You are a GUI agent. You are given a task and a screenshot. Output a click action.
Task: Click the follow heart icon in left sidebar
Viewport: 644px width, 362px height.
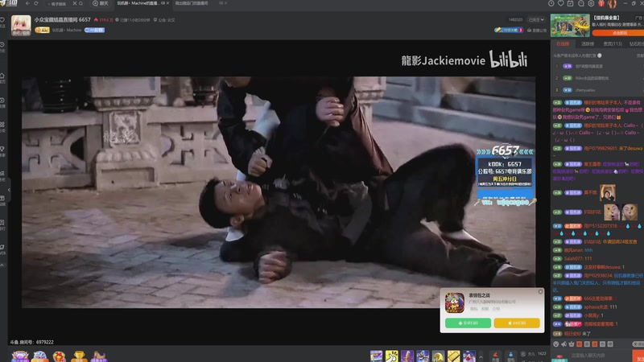(2, 20)
